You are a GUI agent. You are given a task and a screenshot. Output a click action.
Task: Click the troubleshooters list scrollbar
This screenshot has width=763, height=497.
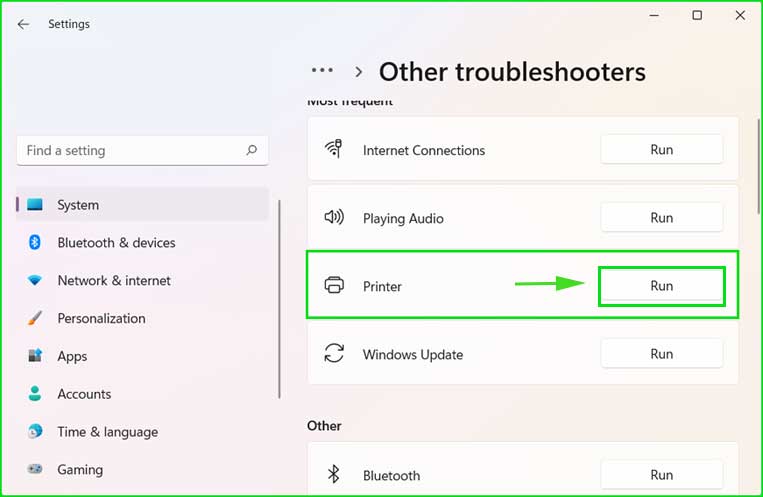[758, 166]
